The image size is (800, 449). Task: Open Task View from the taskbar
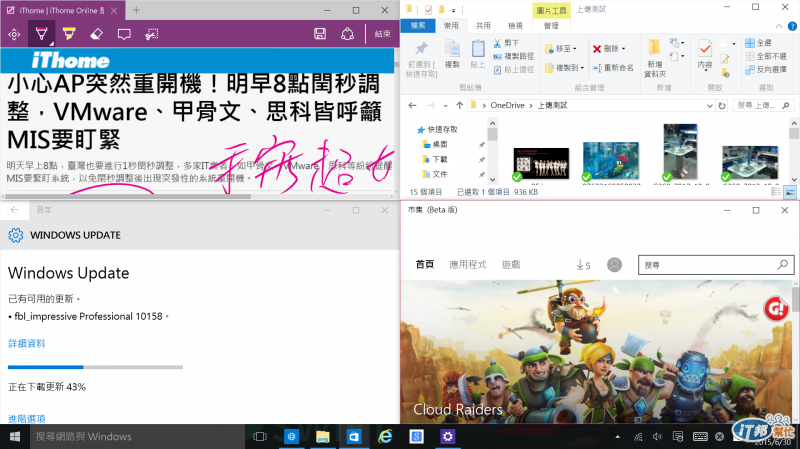[260, 437]
